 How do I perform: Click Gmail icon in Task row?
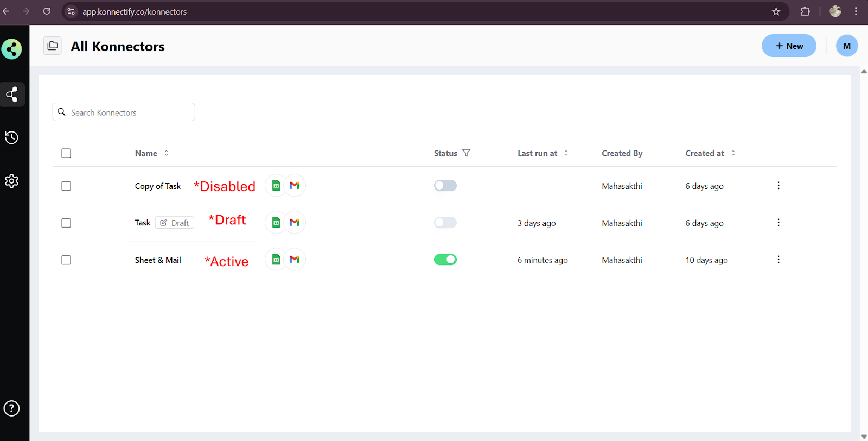[x=295, y=223]
